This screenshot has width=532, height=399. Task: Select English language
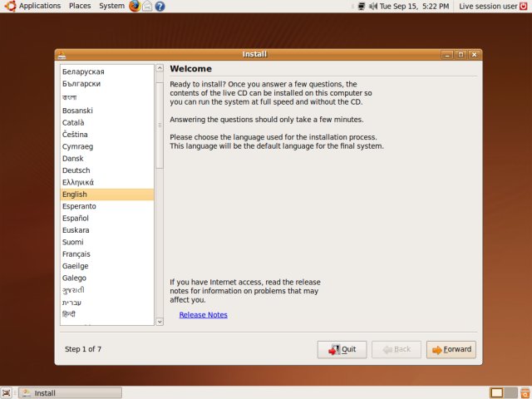tap(107, 195)
